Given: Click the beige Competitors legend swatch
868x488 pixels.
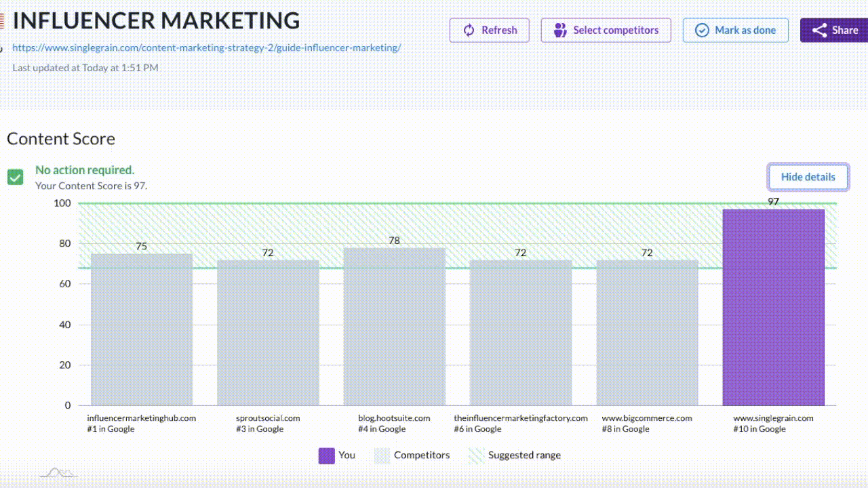Looking at the screenshot, I should (382, 455).
